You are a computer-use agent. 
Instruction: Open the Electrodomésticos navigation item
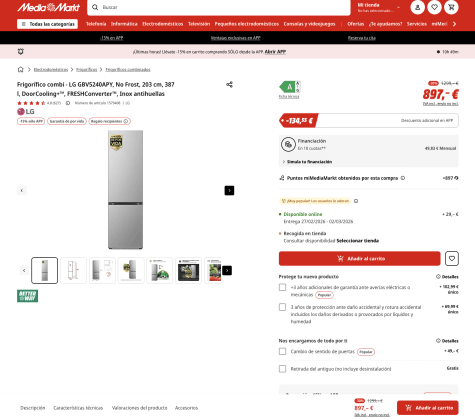[163, 24]
